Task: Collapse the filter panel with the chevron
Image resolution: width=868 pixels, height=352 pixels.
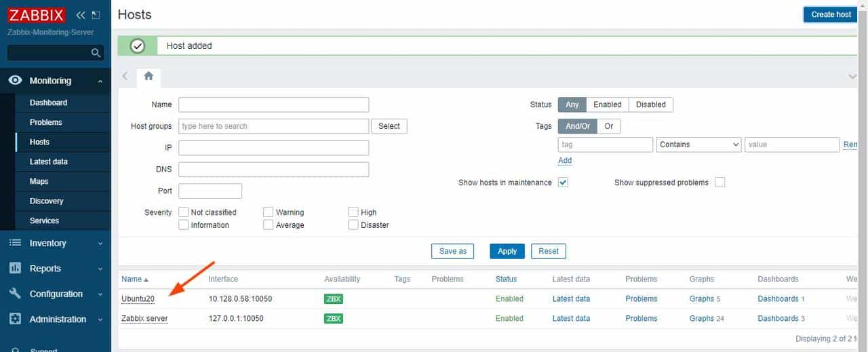Action: pyautogui.click(x=853, y=77)
